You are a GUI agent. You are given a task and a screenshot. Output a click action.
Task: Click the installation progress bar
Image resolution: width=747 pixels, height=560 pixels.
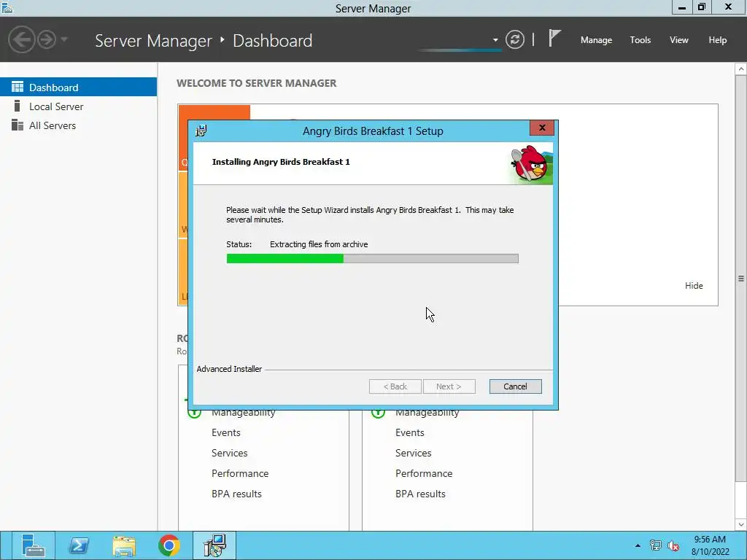[x=372, y=258]
